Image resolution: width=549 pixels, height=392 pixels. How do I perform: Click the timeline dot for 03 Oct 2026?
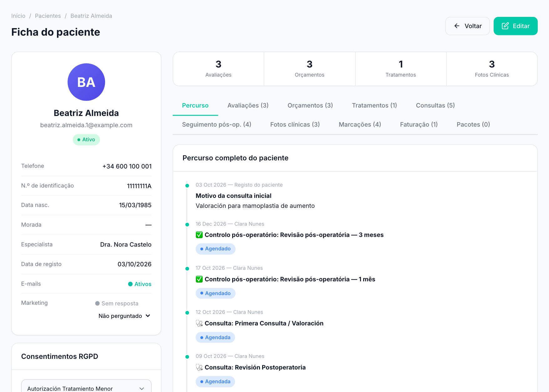[187, 186]
